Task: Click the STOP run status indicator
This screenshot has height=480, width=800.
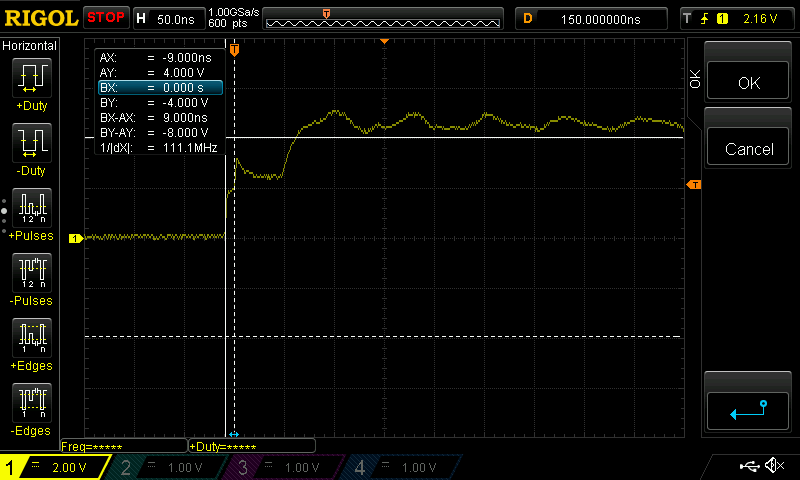Action: [x=105, y=17]
